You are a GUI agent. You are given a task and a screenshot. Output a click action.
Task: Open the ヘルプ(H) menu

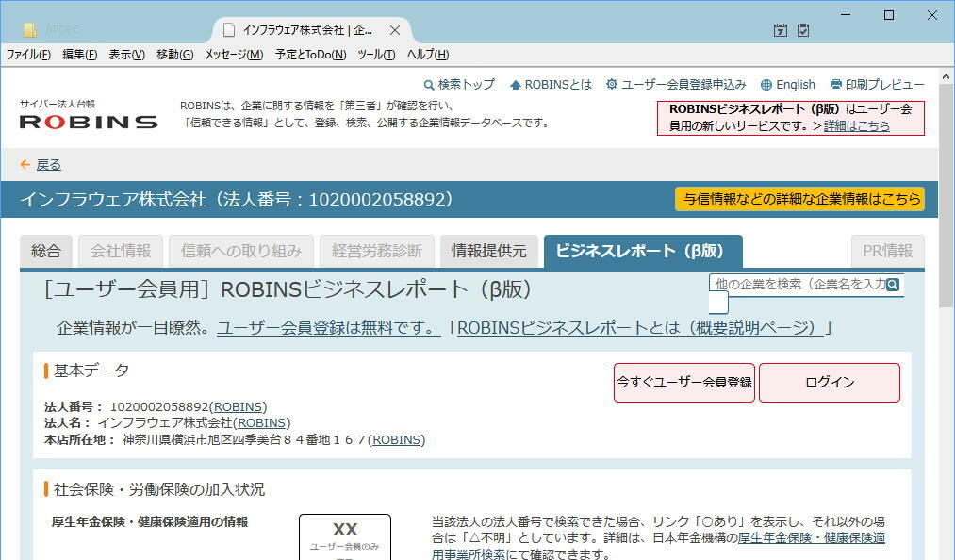pos(428,55)
